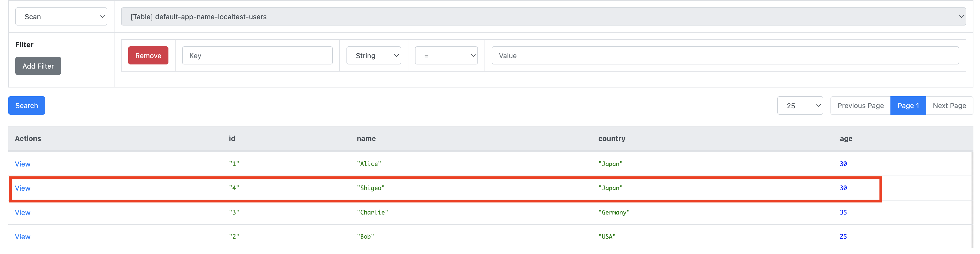Focus the Key input field
This screenshot has width=980, height=254.
257,56
